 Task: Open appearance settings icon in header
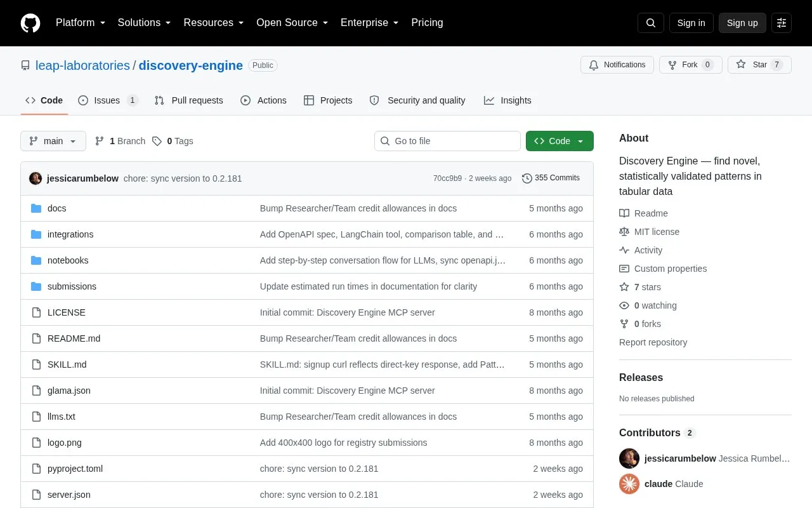(x=782, y=23)
